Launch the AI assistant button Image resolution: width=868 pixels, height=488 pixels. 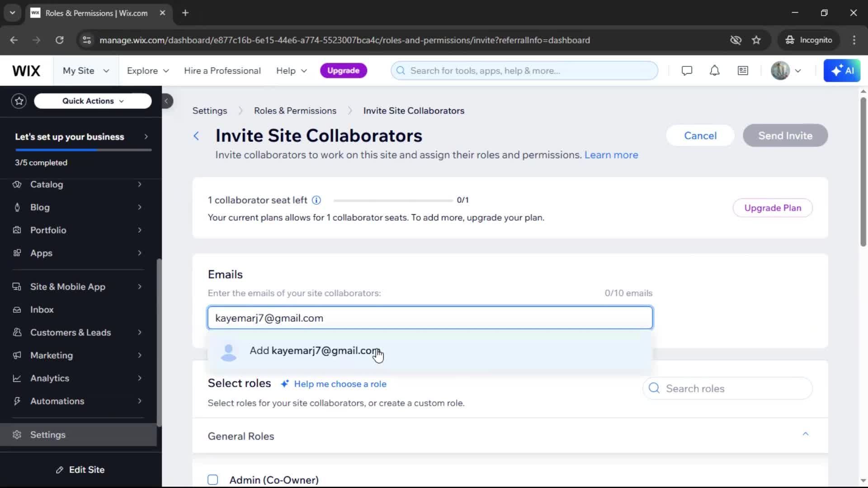[x=842, y=70]
